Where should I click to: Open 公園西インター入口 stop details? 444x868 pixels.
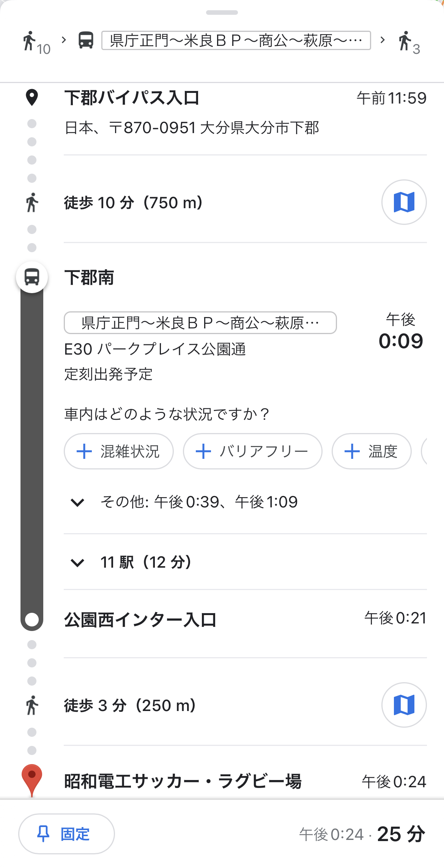point(140,620)
